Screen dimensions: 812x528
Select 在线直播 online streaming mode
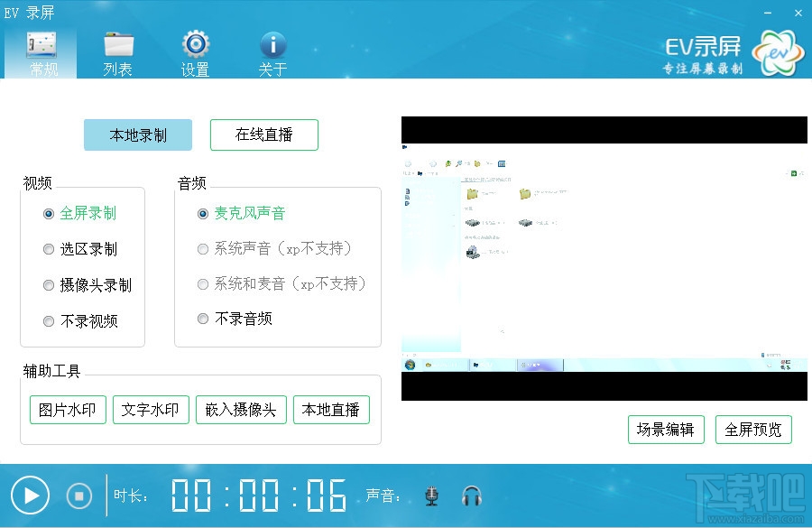(x=264, y=134)
